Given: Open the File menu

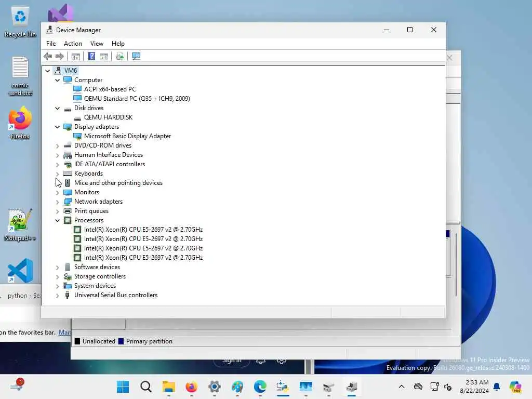Looking at the screenshot, I should coord(51,44).
